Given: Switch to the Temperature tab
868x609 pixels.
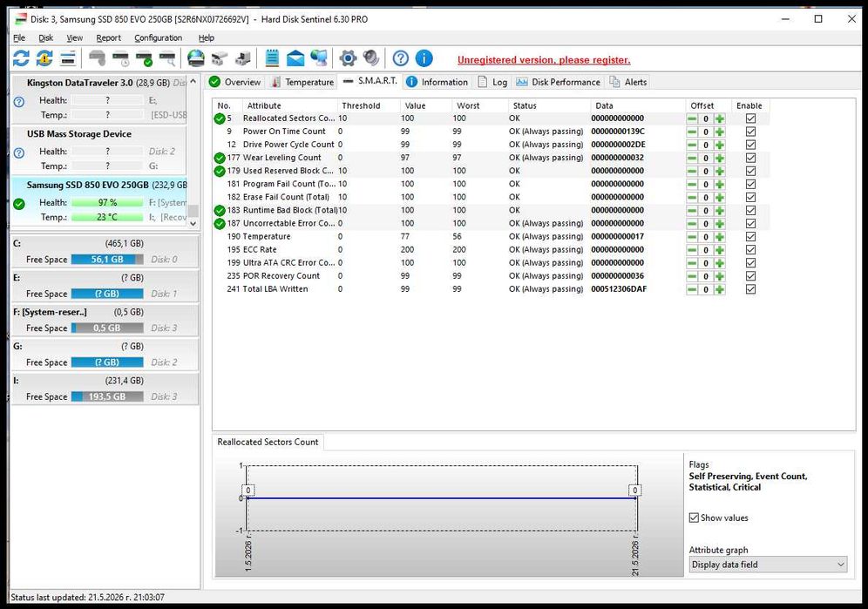Looking at the screenshot, I should (302, 82).
